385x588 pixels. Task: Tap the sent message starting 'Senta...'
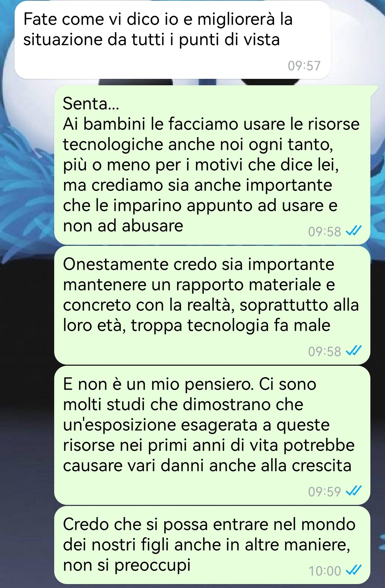coord(212,165)
